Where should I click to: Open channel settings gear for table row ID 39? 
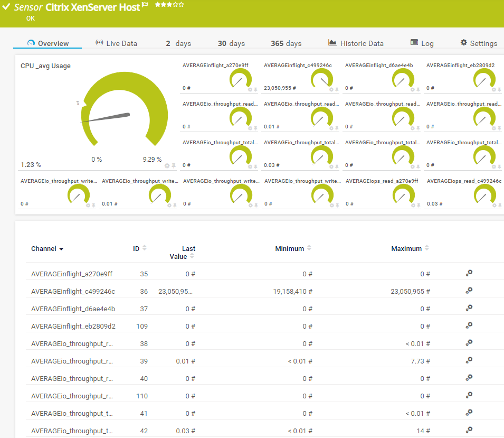pos(469,360)
